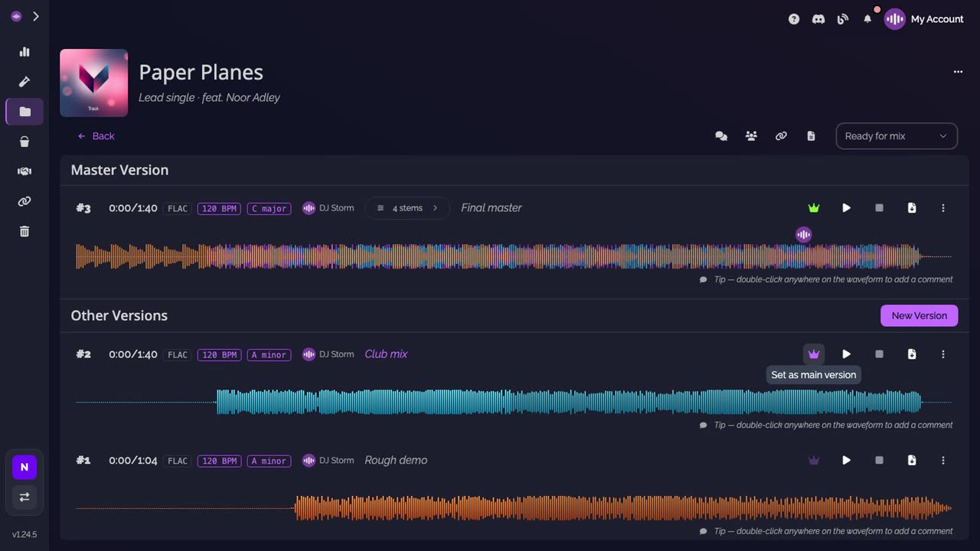This screenshot has width=980, height=551.
Task: Open the handshake collaborations sidebar icon
Action: [x=24, y=171]
